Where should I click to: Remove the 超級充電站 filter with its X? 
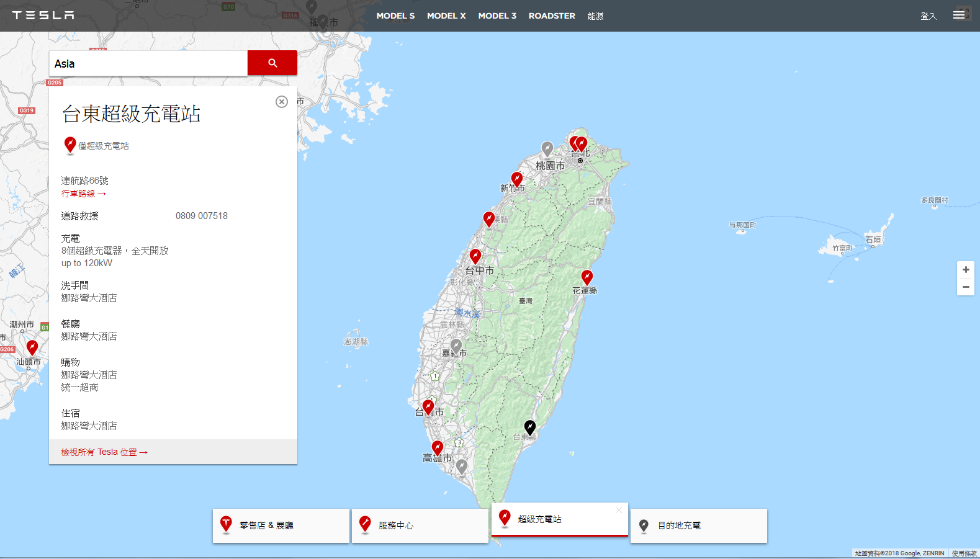click(619, 510)
